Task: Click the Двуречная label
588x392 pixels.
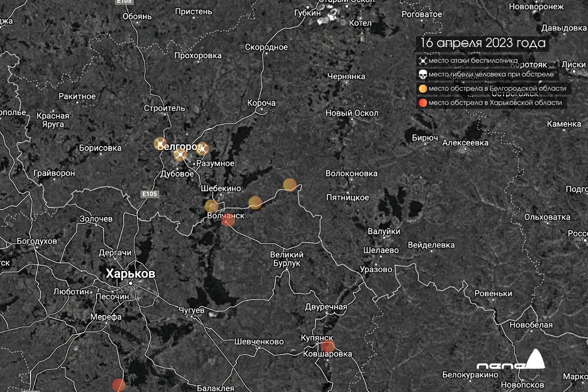Action: (x=326, y=307)
